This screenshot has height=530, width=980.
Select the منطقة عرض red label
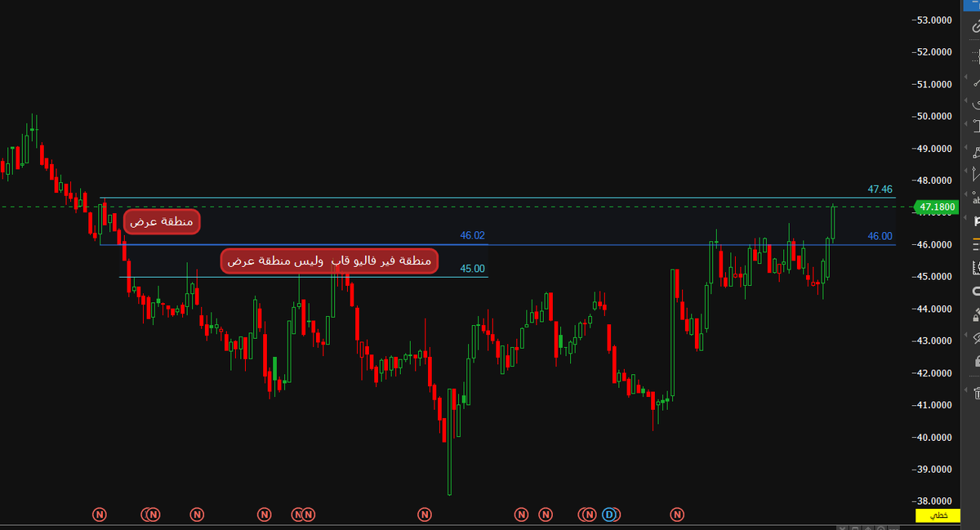[162, 221]
